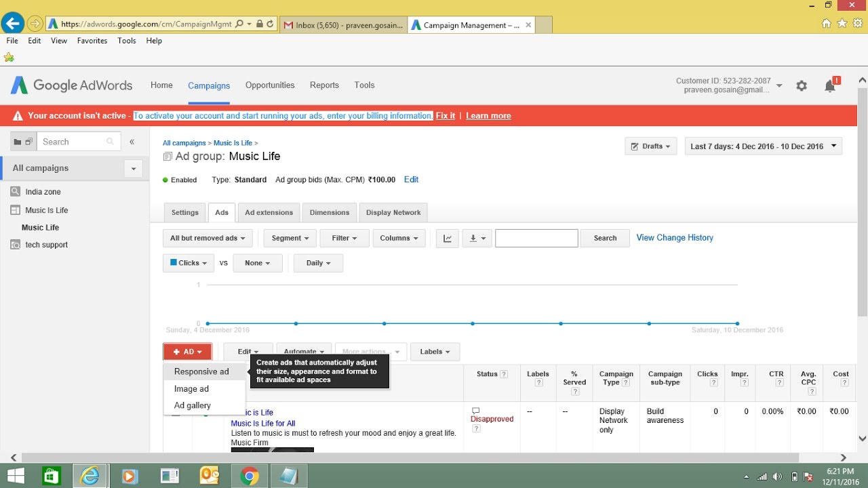Viewport: 868px width, 488px height.
Task: Click Edit link next to bid amount
Action: [x=411, y=180]
